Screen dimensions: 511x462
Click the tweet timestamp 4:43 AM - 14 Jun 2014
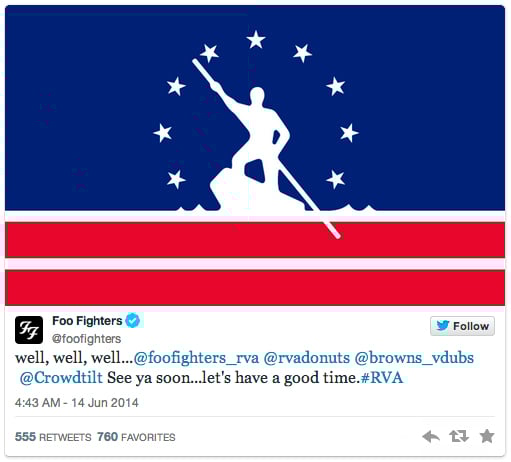(x=77, y=403)
